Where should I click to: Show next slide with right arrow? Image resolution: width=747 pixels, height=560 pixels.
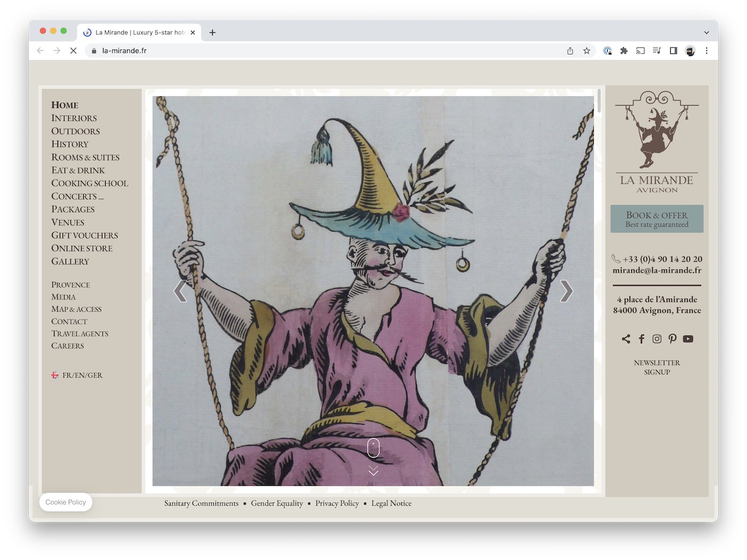click(x=566, y=291)
